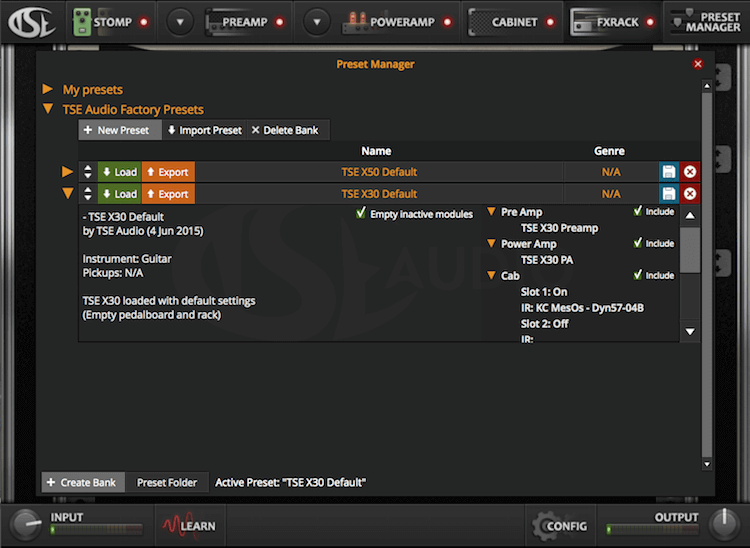Click down arrow of main list scrollbar
750x548 pixels.
pos(706,464)
